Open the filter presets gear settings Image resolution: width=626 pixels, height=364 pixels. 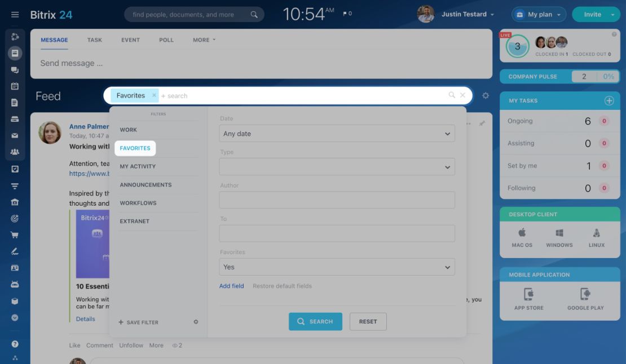click(x=196, y=322)
